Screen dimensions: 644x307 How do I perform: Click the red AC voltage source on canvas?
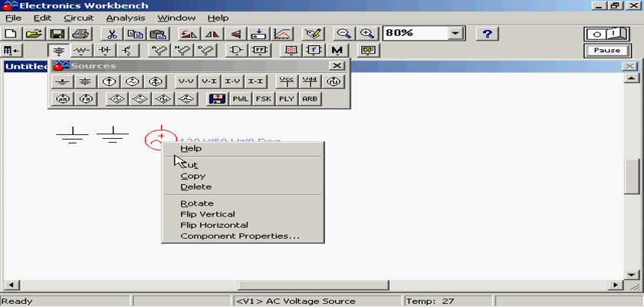tap(160, 139)
